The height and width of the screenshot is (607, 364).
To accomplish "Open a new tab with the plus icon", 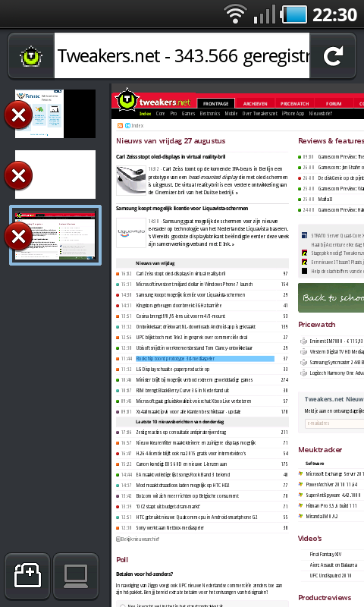I will pos(27,576).
